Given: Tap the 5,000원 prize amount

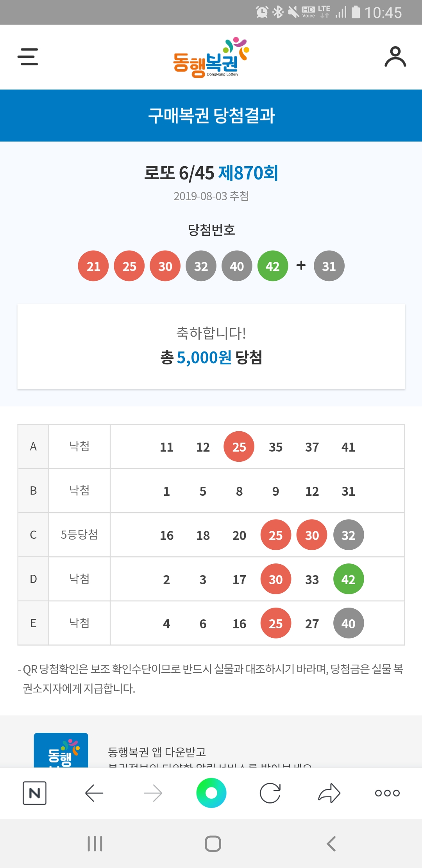Looking at the screenshot, I should [204, 357].
